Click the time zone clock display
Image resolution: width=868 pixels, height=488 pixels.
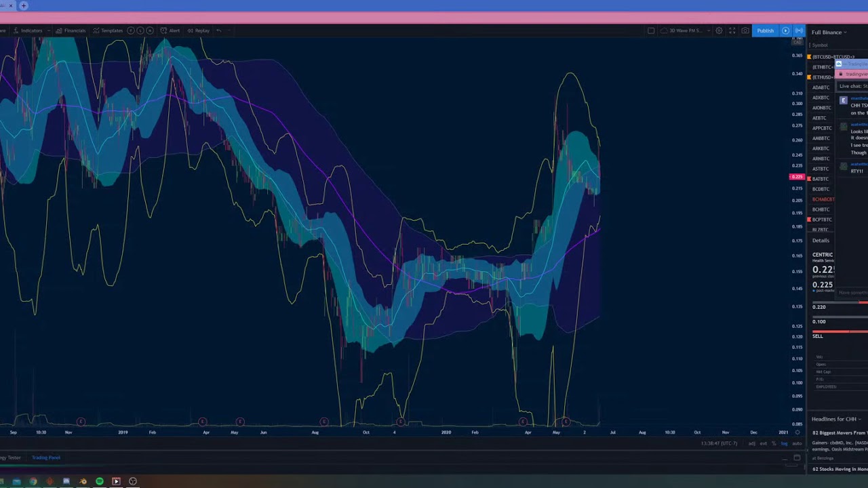pos(719,443)
